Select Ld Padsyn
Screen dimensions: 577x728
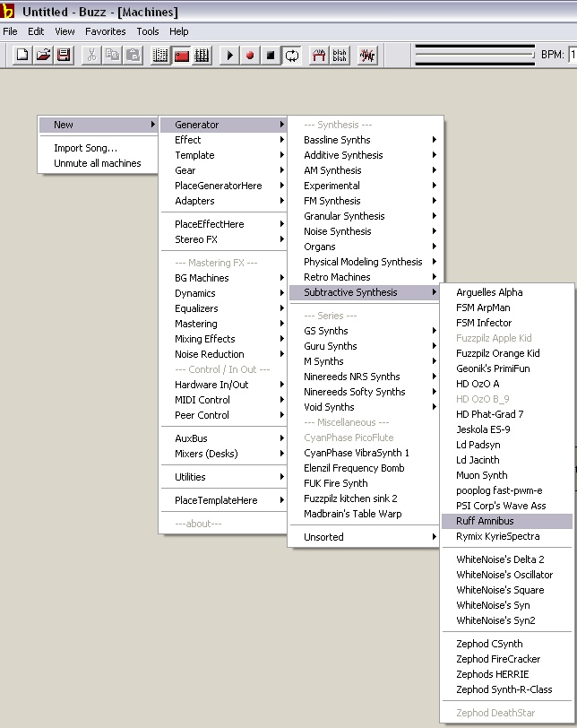coord(507,445)
